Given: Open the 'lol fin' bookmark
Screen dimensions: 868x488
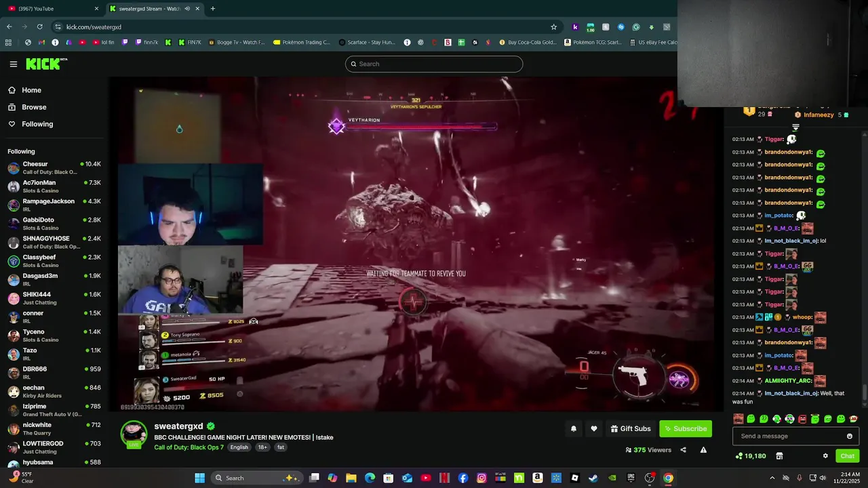Looking at the screenshot, I should [102, 42].
